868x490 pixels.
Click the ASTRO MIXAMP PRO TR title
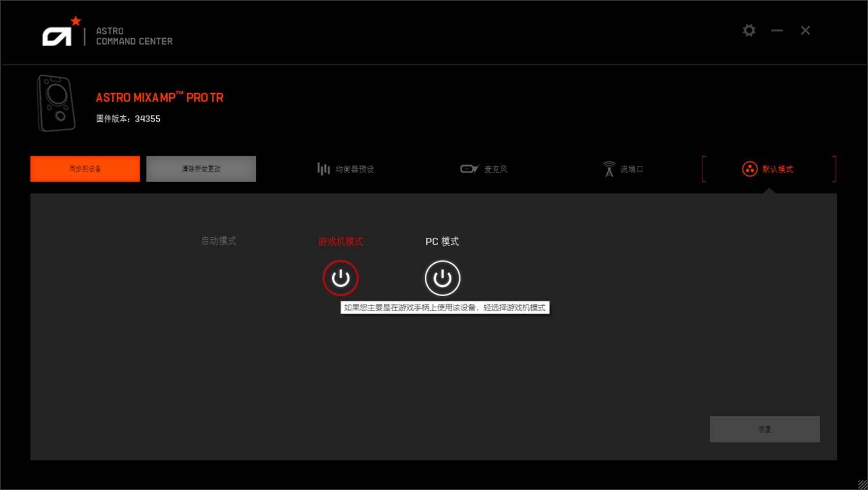tap(160, 97)
